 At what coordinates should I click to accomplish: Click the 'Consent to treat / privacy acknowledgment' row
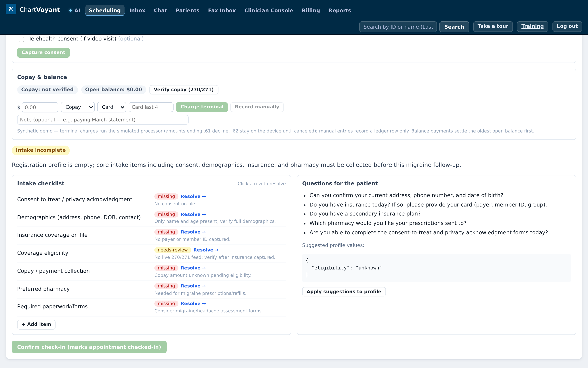point(151,200)
